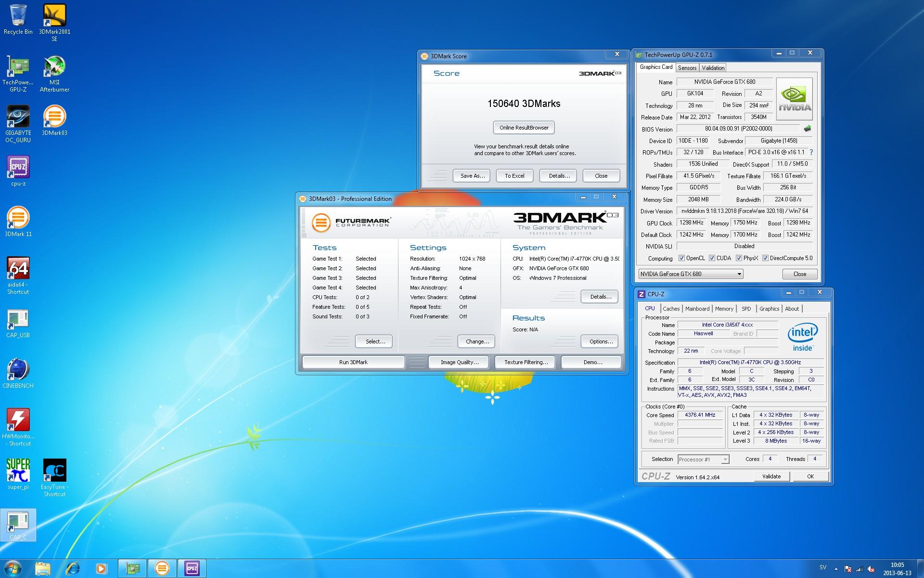Click OK button in CPU-Z
The image size is (924, 578).
[810, 476]
